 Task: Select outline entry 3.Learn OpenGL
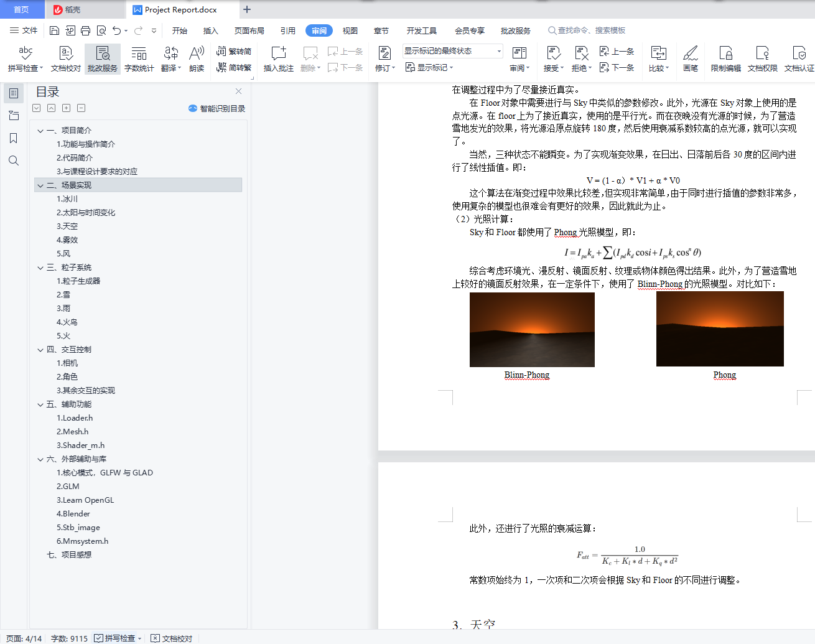(x=85, y=500)
